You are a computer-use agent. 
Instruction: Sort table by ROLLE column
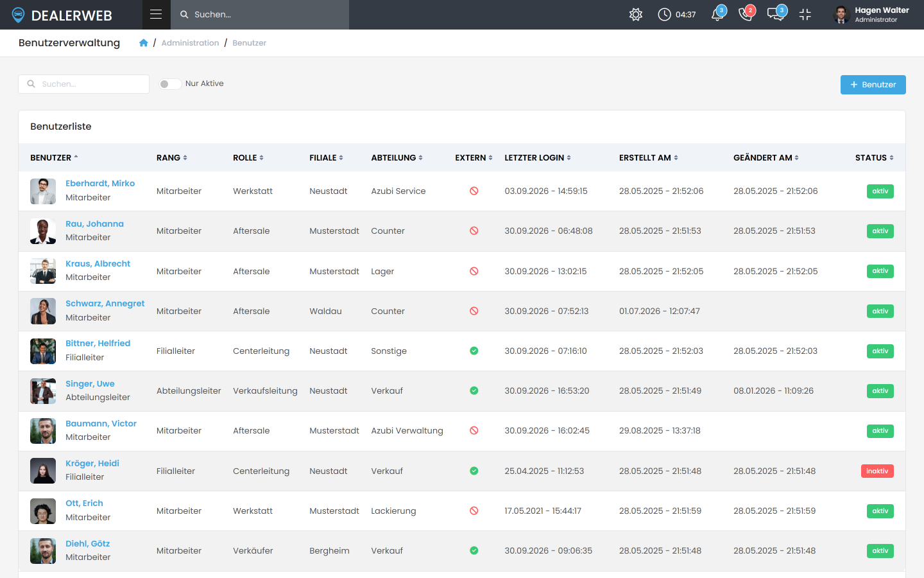pyautogui.click(x=248, y=157)
